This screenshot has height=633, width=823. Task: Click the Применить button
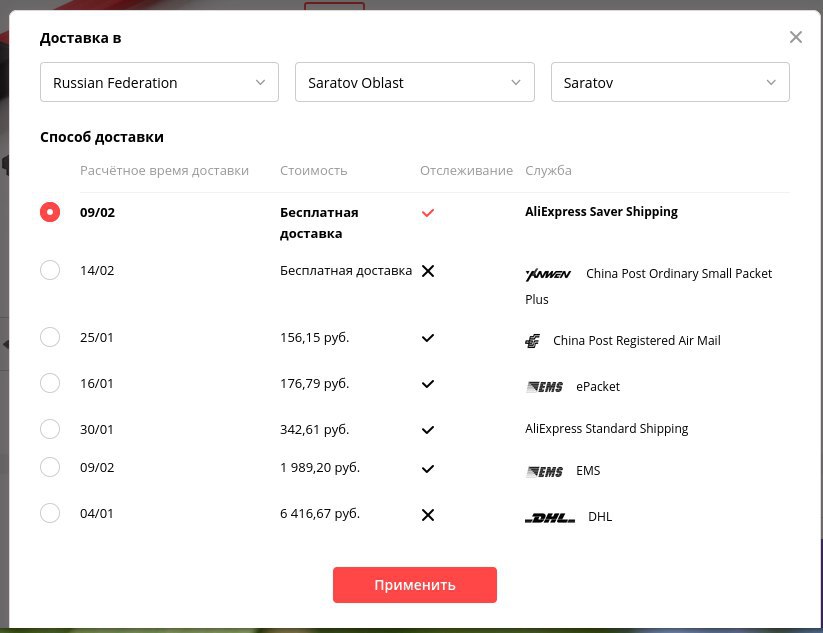[415, 585]
